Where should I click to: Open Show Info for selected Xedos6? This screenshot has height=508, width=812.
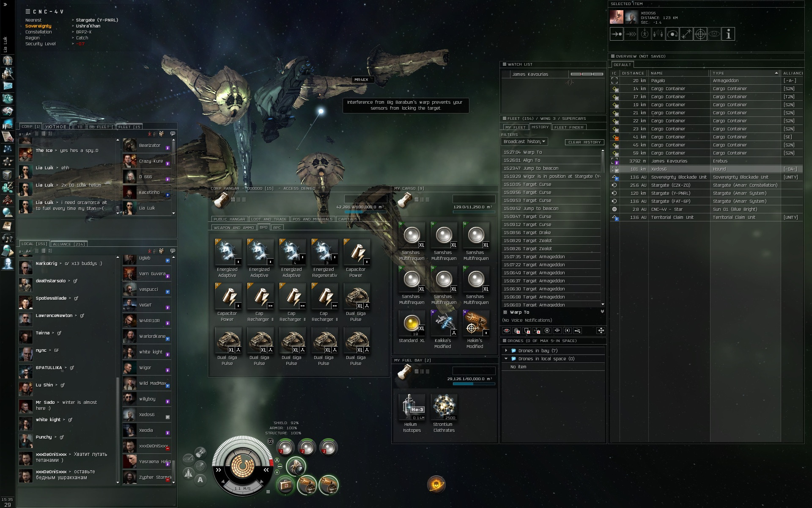728,34
